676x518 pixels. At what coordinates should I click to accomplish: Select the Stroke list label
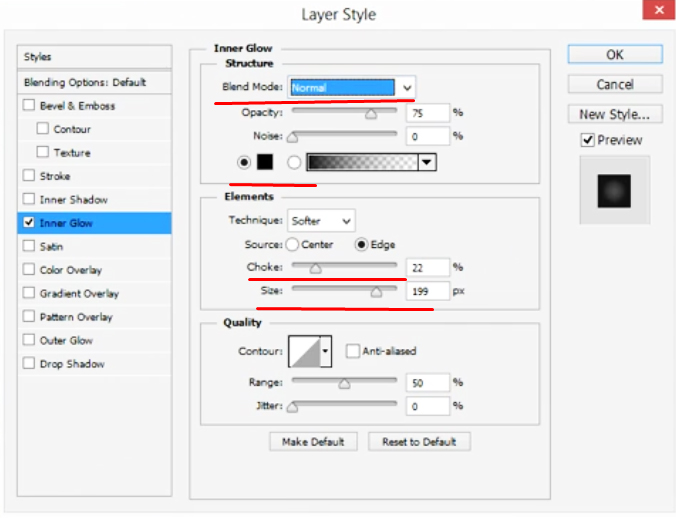55,176
